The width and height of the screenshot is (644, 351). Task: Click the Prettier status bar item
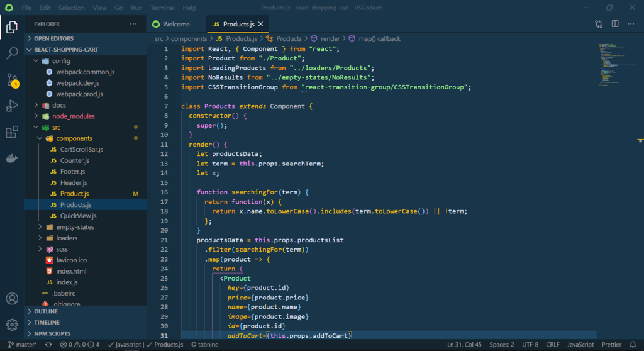coord(612,345)
